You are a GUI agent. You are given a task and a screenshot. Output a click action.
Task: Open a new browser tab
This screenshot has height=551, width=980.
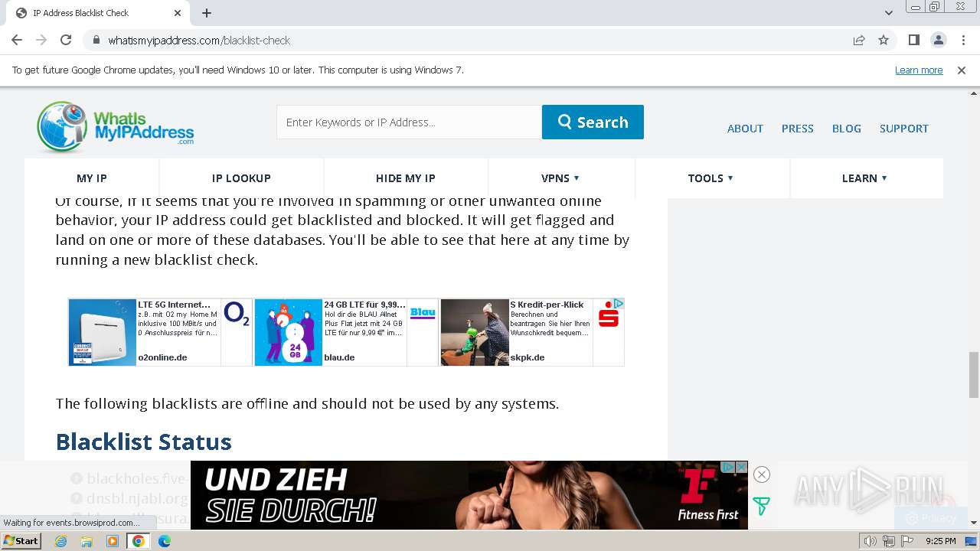(x=207, y=13)
